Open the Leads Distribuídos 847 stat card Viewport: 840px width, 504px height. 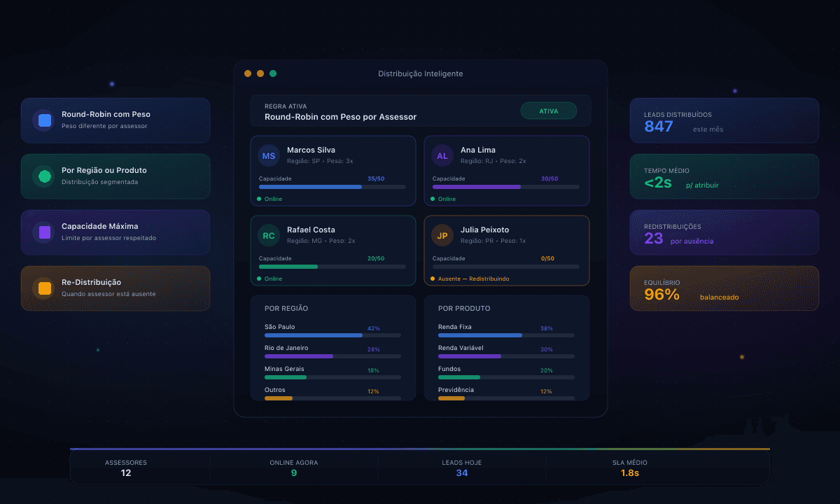click(724, 120)
